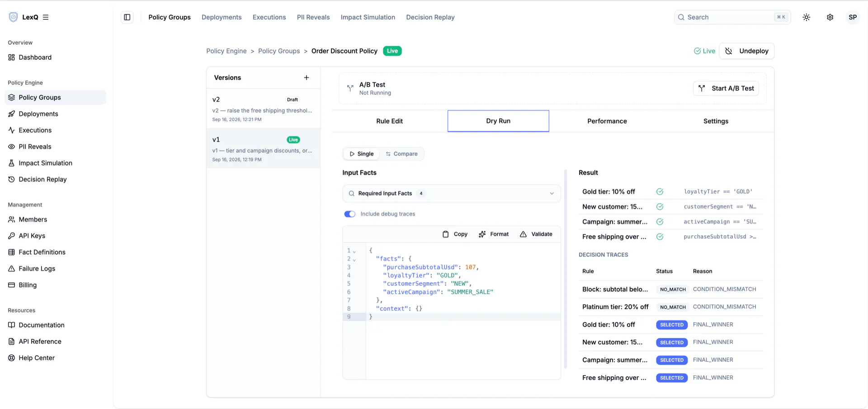Click the Impact Simulation flask icon
The image size is (868, 409).
point(12,163)
